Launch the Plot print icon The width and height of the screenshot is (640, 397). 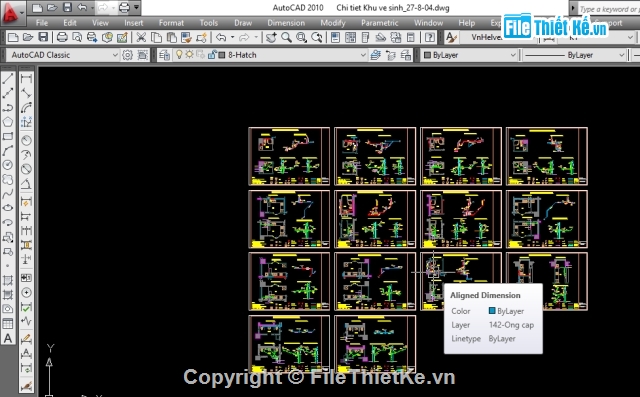point(62,38)
